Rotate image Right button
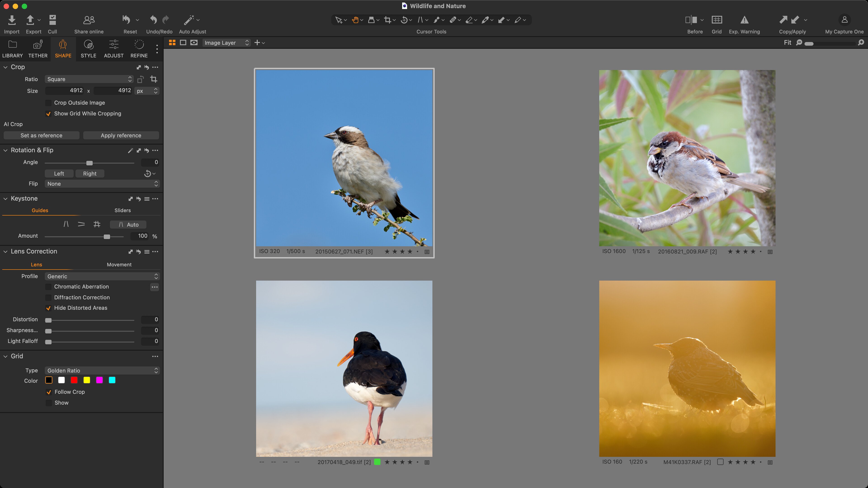The height and width of the screenshot is (488, 868). 90,174
